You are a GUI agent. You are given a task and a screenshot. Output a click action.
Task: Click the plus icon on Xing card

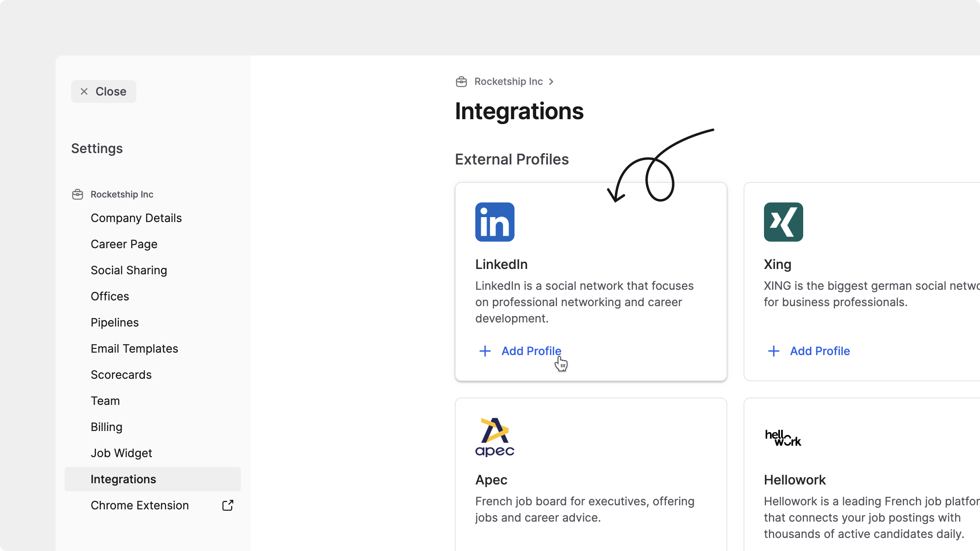(774, 351)
